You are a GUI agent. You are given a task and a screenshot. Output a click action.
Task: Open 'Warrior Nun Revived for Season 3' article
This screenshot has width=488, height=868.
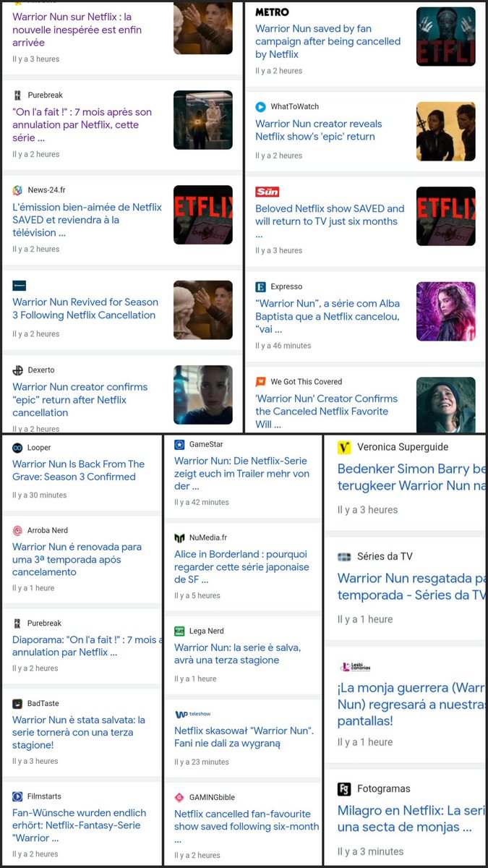coord(85,308)
